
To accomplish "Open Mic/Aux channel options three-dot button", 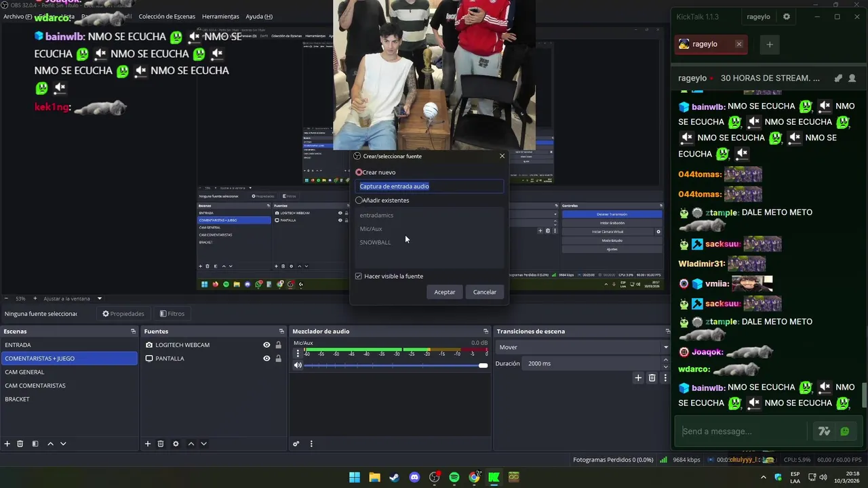I will pos(298,354).
